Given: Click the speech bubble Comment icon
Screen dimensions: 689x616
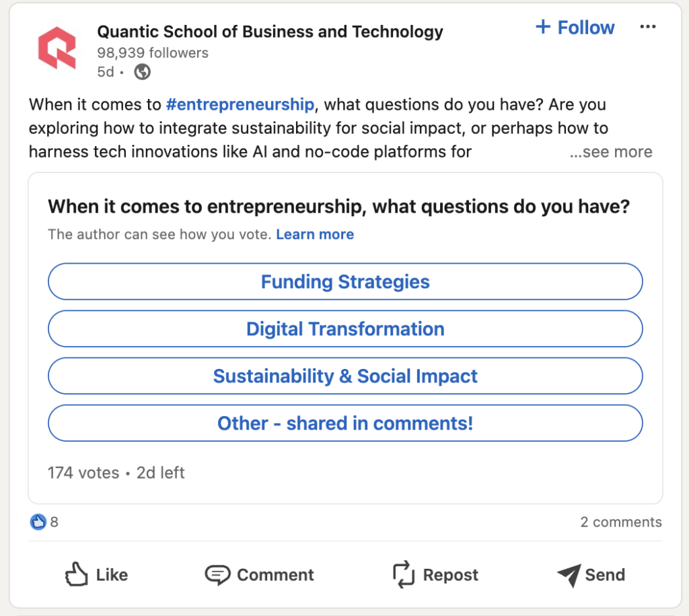Looking at the screenshot, I should (x=217, y=575).
